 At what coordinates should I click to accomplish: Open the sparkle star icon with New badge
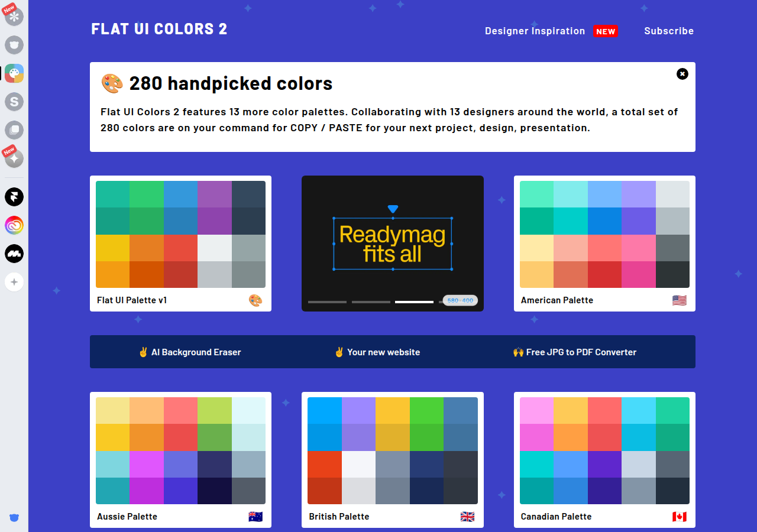pyautogui.click(x=14, y=158)
